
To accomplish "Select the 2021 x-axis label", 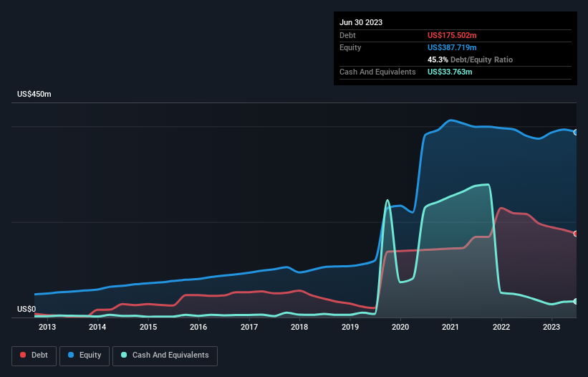I will click(450, 327).
